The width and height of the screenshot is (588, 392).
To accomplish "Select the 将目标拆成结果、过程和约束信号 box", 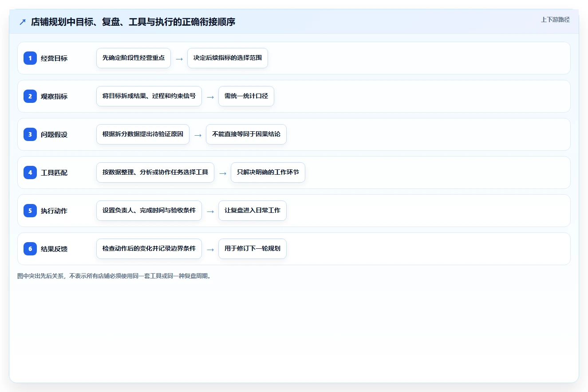I will (149, 96).
